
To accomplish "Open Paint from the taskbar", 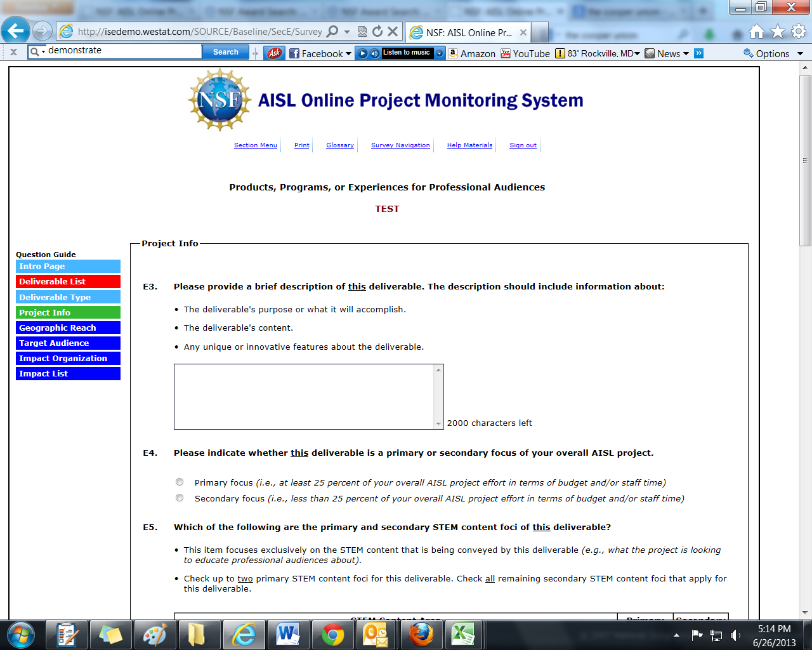I will 155,635.
